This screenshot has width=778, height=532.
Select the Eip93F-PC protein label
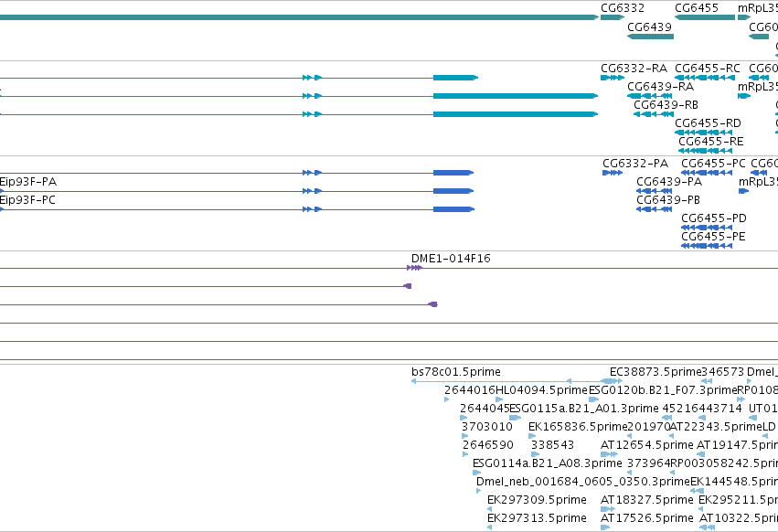pyautogui.click(x=27, y=200)
